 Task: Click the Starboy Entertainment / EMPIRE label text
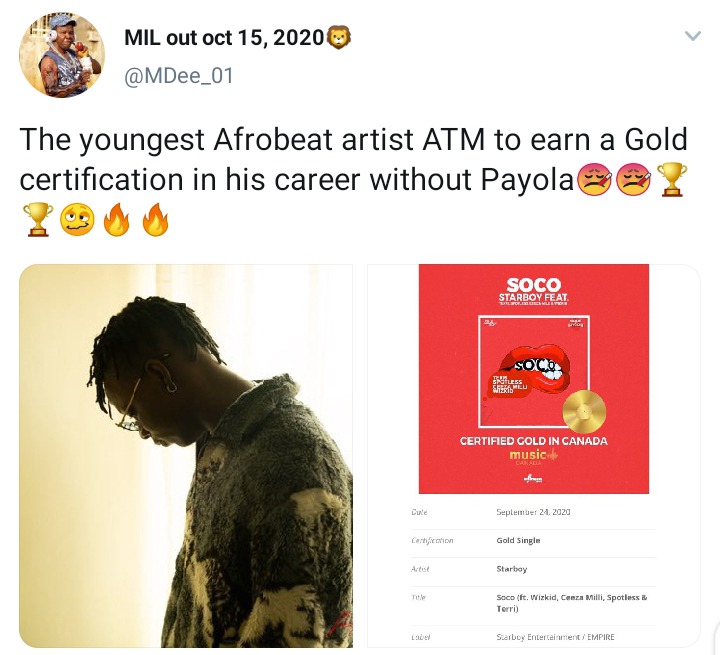coord(555,637)
